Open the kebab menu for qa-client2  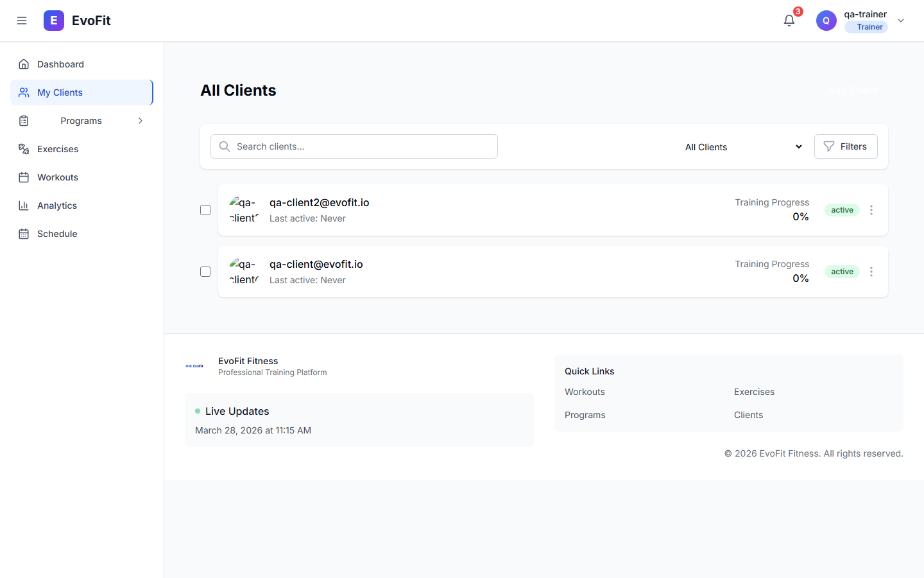point(871,209)
